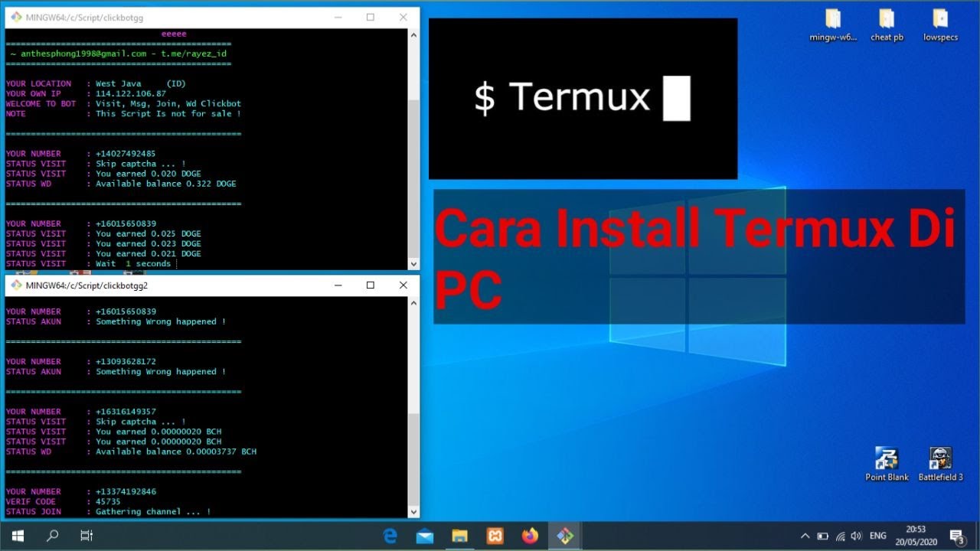This screenshot has height=551, width=980.
Task: Click the 'West Java (ID)' location value
Action: point(141,83)
